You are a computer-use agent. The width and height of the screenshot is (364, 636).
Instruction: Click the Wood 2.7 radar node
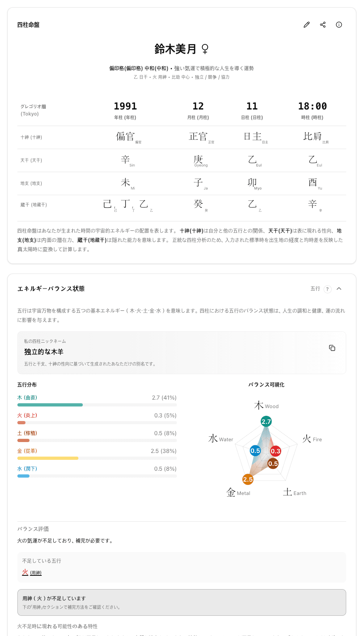click(266, 421)
